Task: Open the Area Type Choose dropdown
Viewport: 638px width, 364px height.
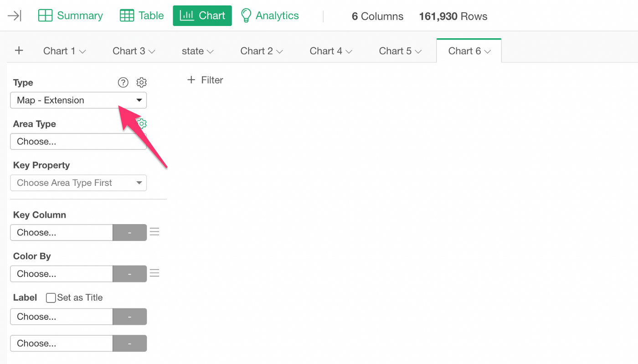Action: pyautogui.click(x=78, y=142)
